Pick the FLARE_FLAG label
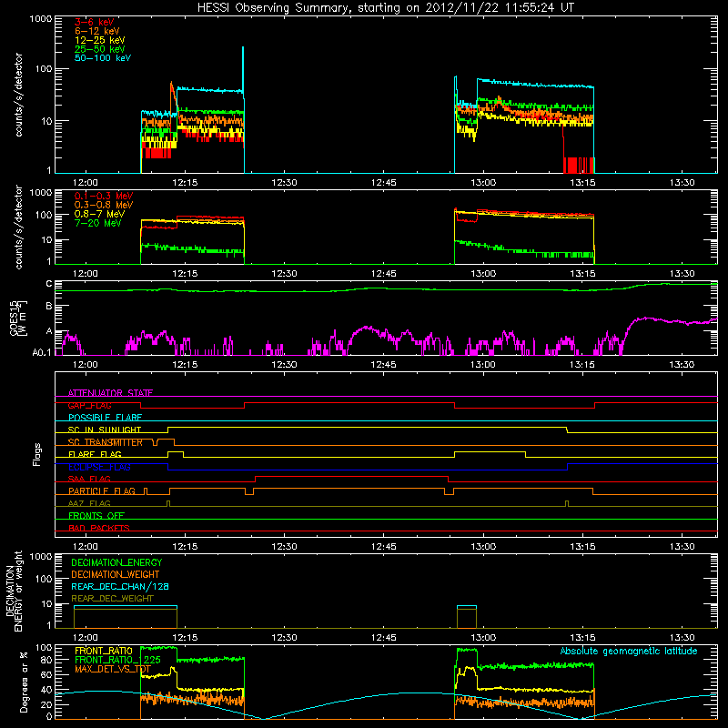This screenshot has width=728, height=728. pyautogui.click(x=95, y=454)
